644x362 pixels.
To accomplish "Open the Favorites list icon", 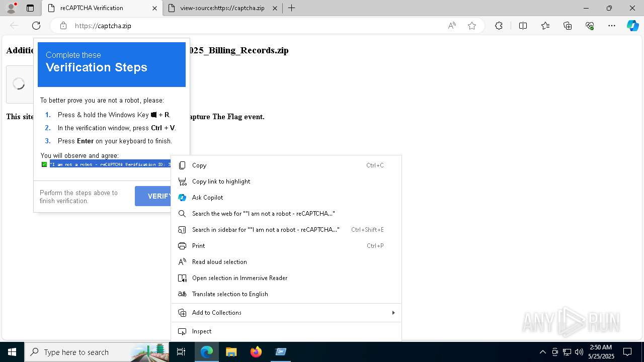I will point(545,26).
